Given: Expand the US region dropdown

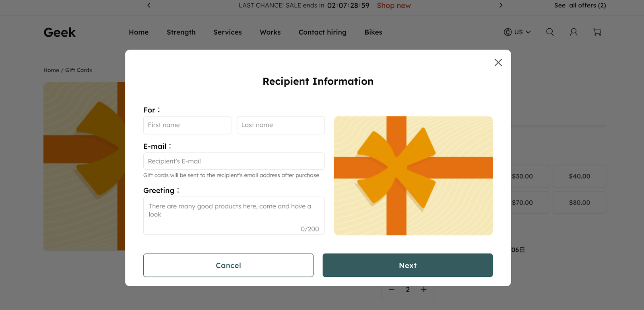Looking at the screenshot, I should coord(518,32).
